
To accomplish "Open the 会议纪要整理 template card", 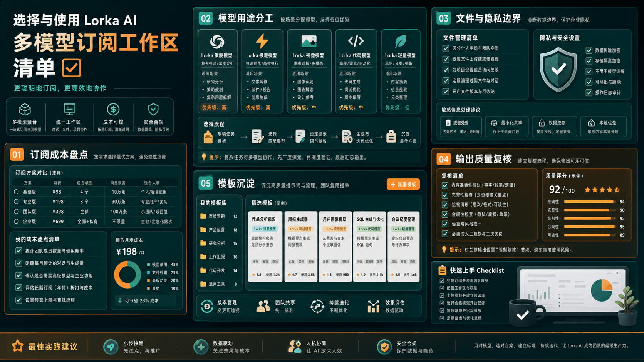I will [x=403, y=247].
